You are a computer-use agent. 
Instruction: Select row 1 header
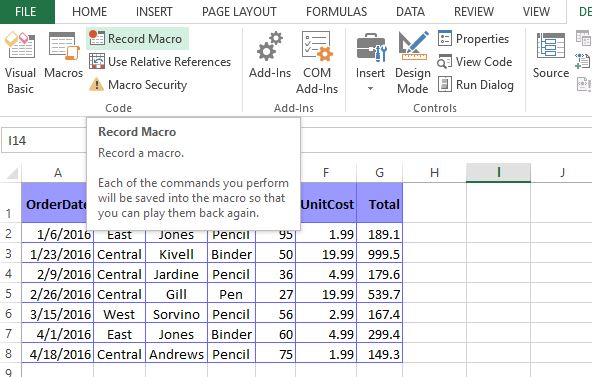click(11, 203)
